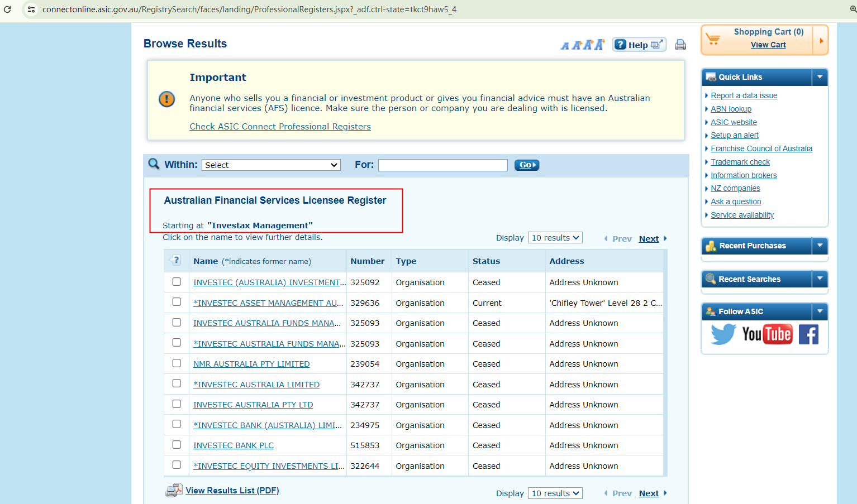Open the Twitter bird icon
Viewport: 857px width, 504px height.
click(723, 334)
